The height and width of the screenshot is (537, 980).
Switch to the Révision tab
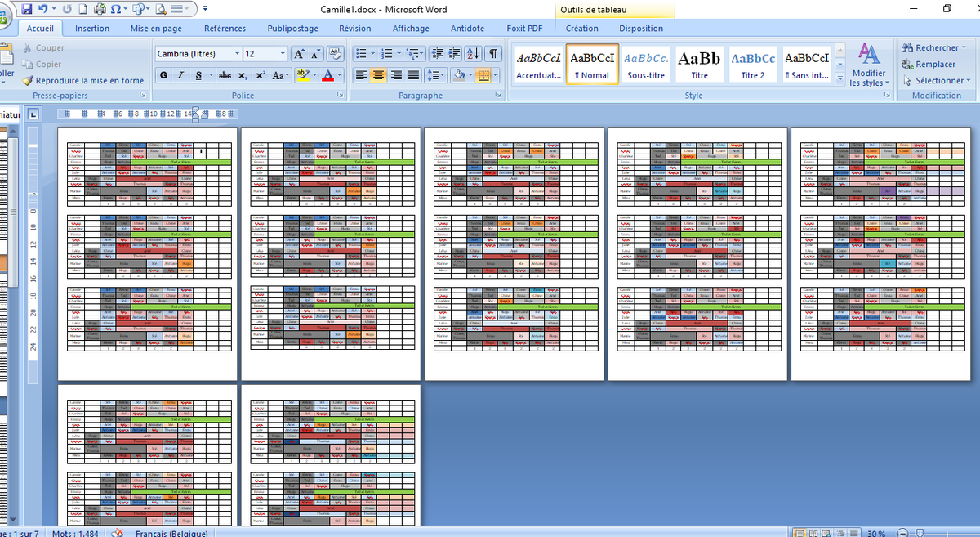(355, 28)
